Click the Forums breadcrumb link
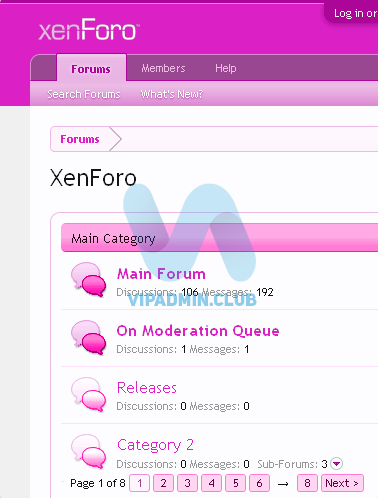The image size is (378, 498). (x=80, y=139)
